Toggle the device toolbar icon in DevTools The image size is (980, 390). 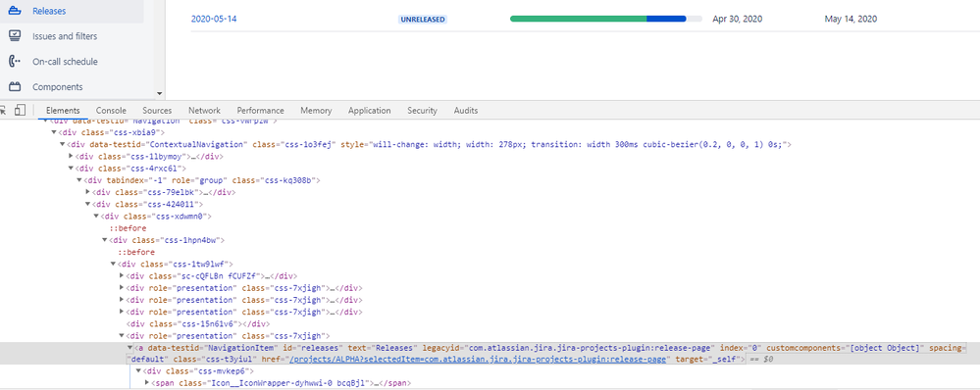tap(20, 111)
